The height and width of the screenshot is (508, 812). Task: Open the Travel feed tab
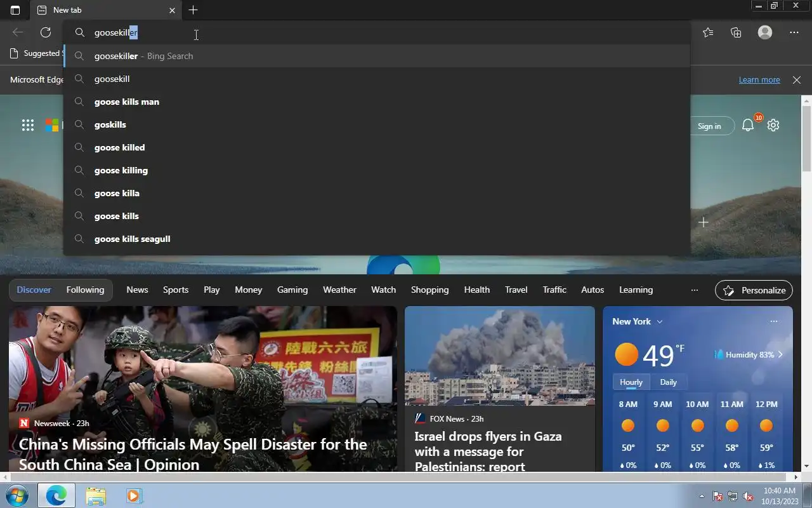pos(516,290)
